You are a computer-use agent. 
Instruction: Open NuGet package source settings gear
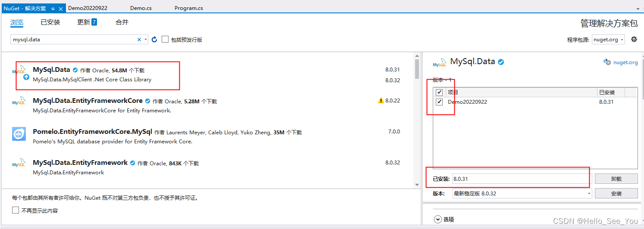(x=634, y=39)
